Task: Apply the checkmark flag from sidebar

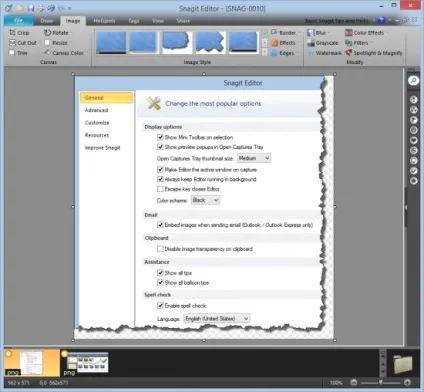Action: 413,171
